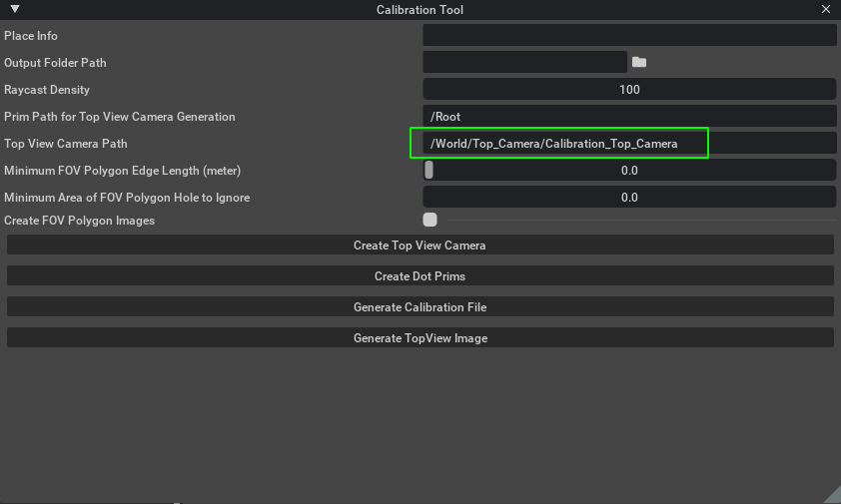Click the Calibration Tool title bar
The width and height of the screenshot is (841, 504).
(x=420, y=10)
